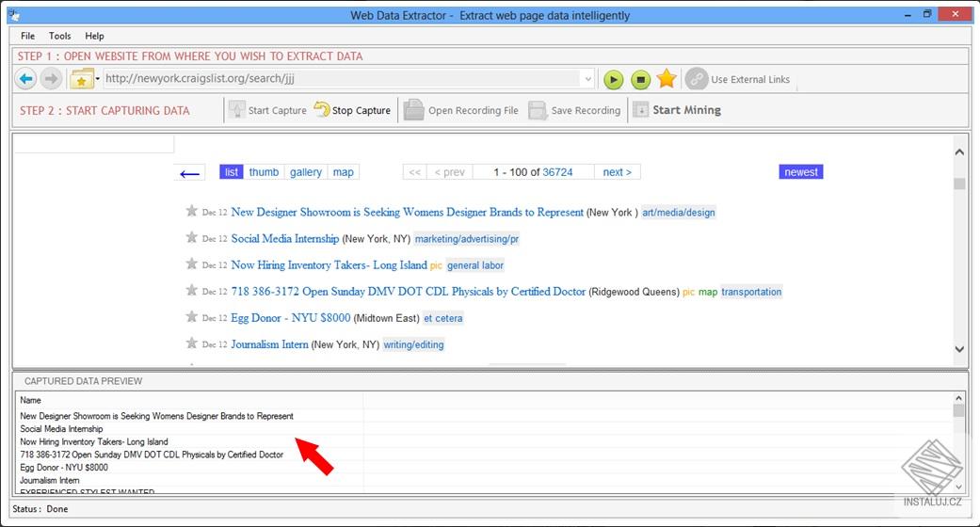The height and width of the screenshot is (527, 980).
Task: Click the 36724 results count link
Action: (x=557, y=172)
